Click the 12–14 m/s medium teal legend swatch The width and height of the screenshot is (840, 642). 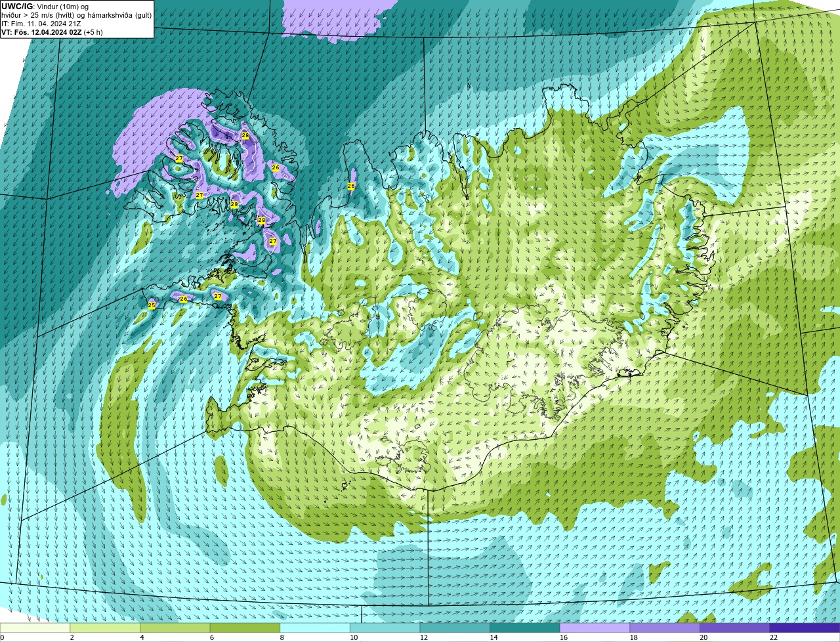(x=455, y=628)
